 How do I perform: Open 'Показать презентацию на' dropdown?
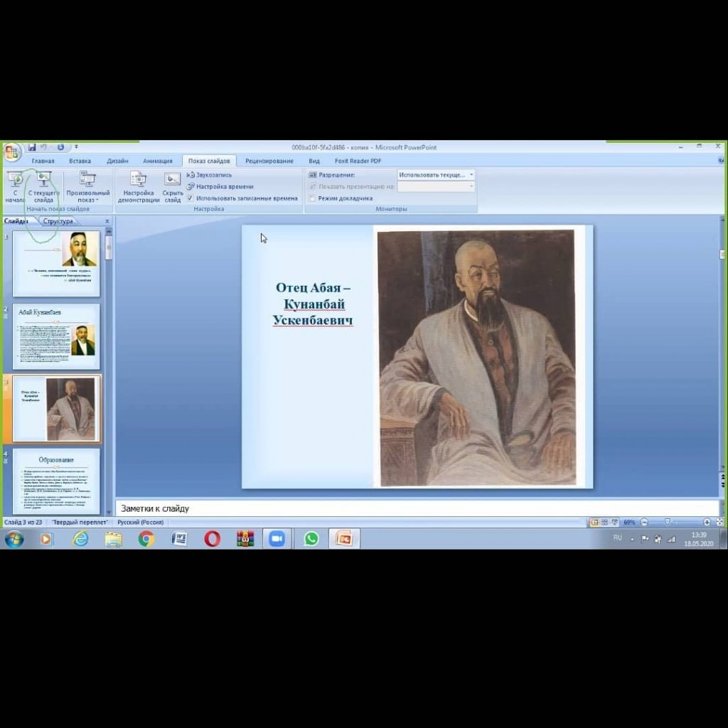tap(436, 187)
